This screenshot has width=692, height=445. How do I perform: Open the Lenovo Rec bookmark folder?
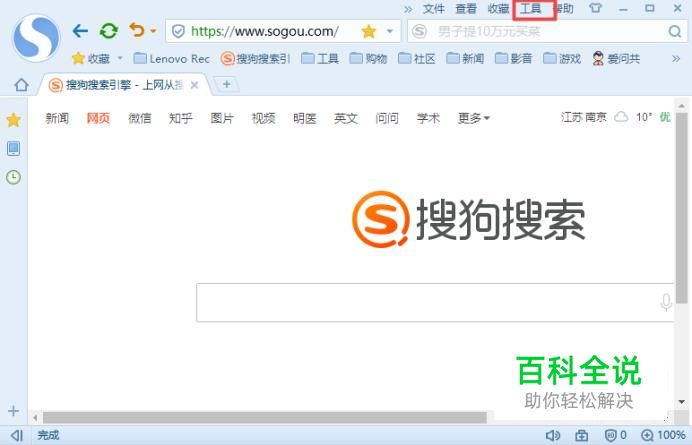[x=171, y=58]
